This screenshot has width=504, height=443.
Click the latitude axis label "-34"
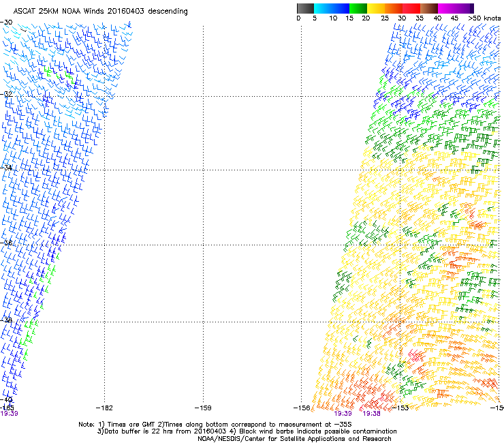coord(6,168)
